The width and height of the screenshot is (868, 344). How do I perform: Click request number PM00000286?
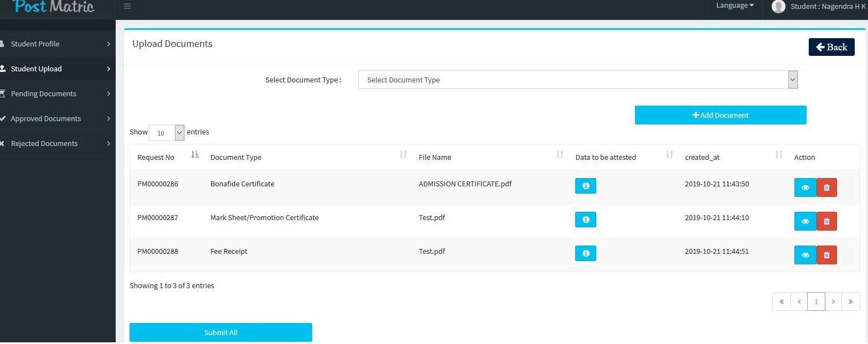point(158,184)
